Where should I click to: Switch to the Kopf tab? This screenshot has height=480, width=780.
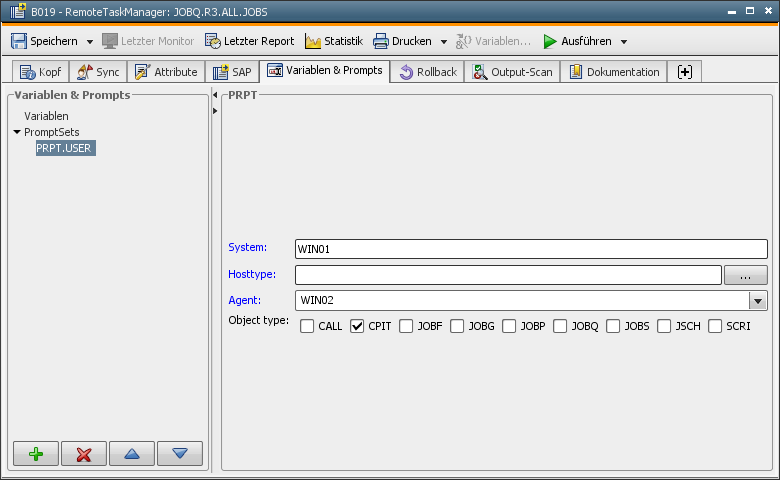pos(40,72)
